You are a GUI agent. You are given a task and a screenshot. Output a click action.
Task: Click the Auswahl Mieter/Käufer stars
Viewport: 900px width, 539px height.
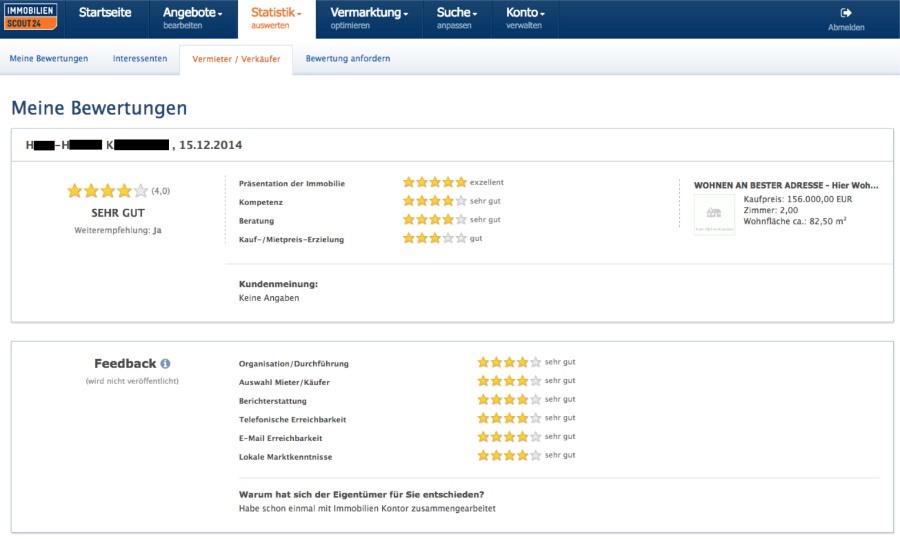[x=509, y=381]
